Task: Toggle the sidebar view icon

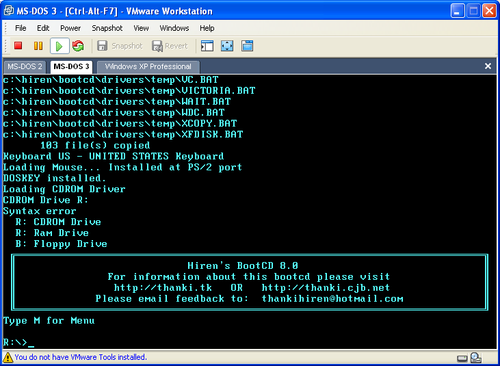Action: point(207,46)
